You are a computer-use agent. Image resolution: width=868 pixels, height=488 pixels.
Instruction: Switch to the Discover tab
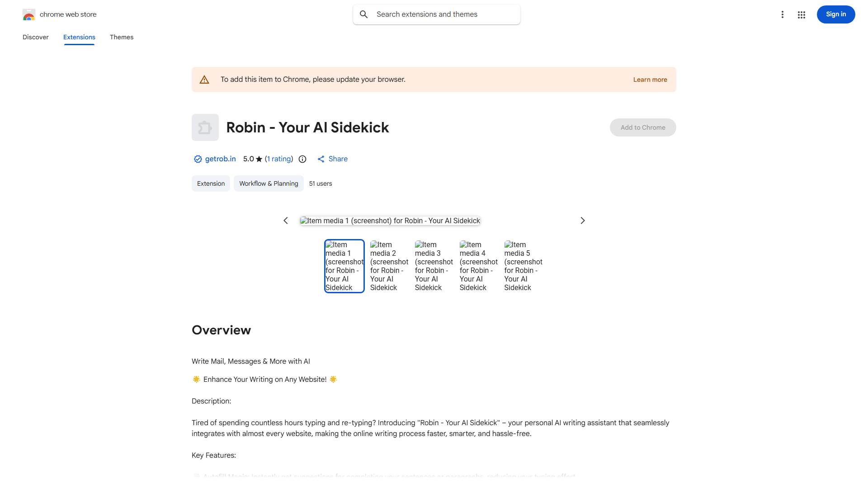[35, 37]
